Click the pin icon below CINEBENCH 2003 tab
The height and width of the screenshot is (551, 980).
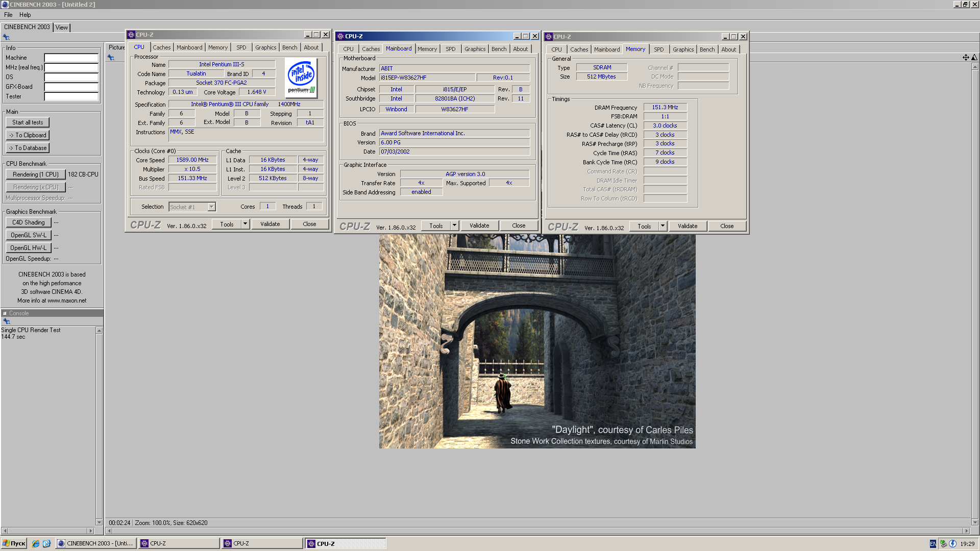(x=6, y=37)
